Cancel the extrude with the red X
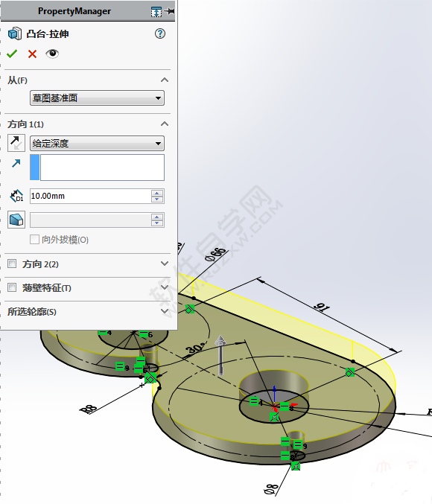The width and height of the screenshot is (432, 504). coord(32,54)
